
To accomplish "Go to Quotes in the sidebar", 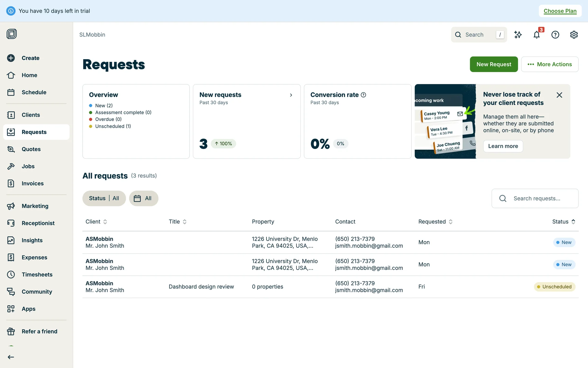I will point(31,149).
